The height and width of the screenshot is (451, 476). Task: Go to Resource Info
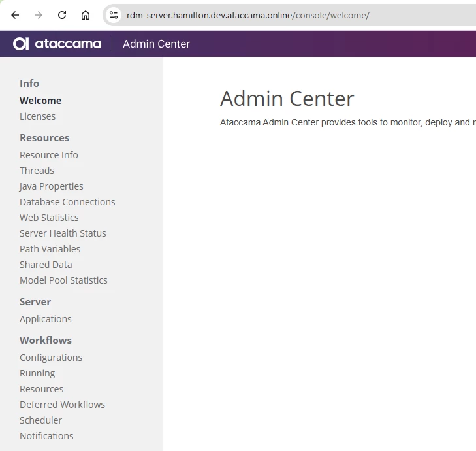[49, 155]
